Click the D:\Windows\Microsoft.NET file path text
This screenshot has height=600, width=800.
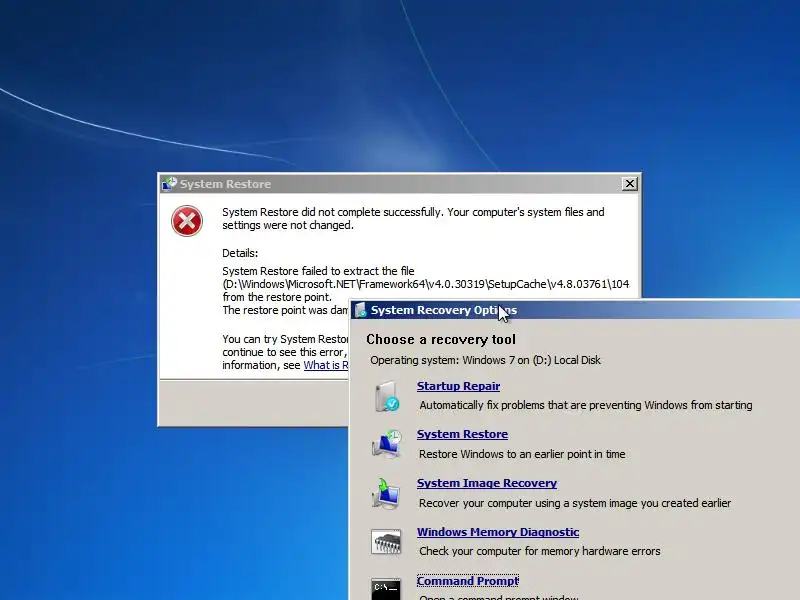coord(426,284)
